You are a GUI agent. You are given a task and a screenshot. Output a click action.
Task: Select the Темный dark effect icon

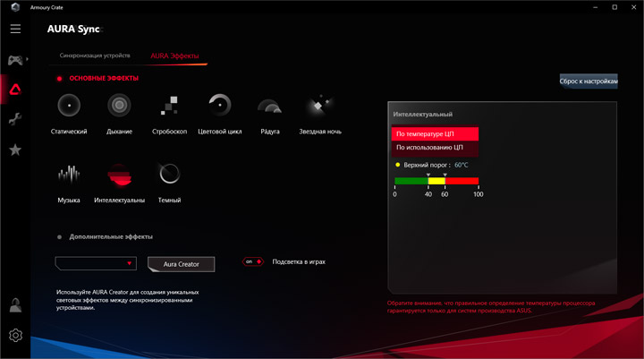(x=170, y=174)
